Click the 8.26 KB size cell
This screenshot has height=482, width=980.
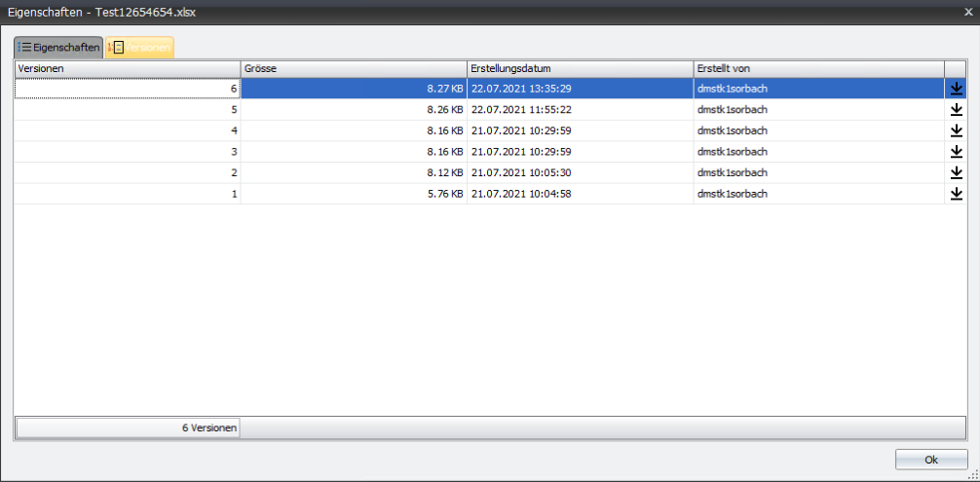(x=354, y=110)
